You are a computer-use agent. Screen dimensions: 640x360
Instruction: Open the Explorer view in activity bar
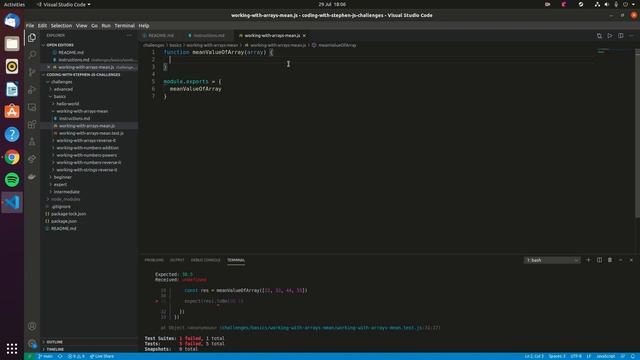pos(32,38)
